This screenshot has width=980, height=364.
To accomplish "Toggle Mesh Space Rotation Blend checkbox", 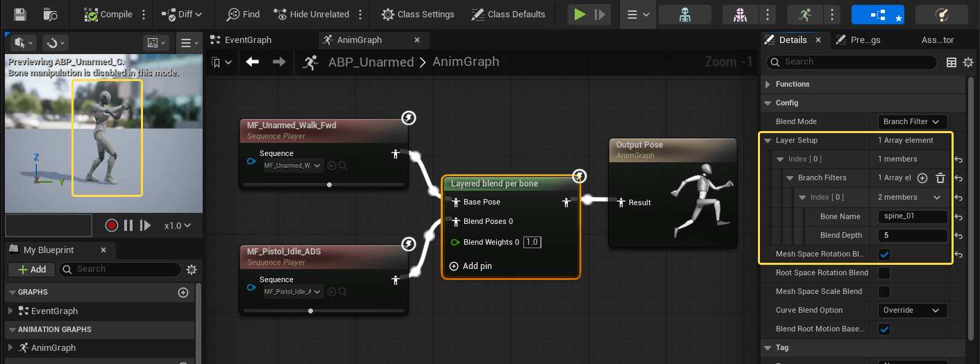I will 884,254.
